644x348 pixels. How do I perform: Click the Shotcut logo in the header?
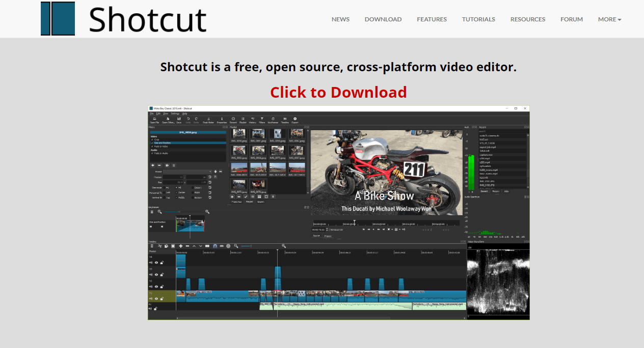(x=124, y=19)
